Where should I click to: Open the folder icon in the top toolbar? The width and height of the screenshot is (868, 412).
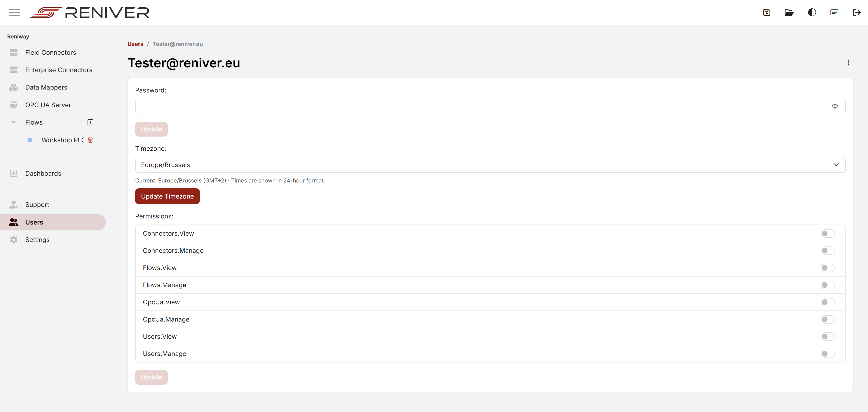789,12
